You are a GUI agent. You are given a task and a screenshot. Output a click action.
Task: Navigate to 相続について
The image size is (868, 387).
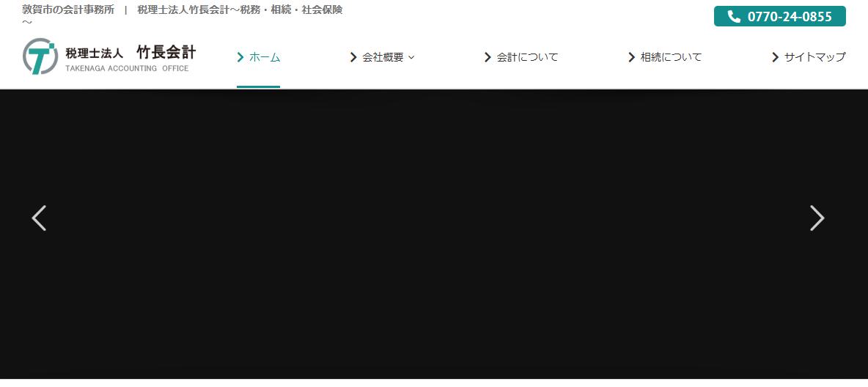tap(671, 57)
